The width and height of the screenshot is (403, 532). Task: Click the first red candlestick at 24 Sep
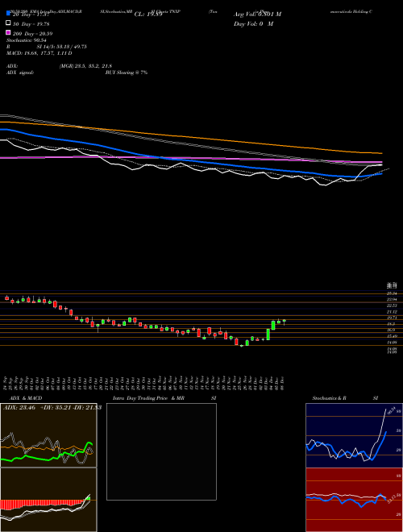click(x=6, y=298)
